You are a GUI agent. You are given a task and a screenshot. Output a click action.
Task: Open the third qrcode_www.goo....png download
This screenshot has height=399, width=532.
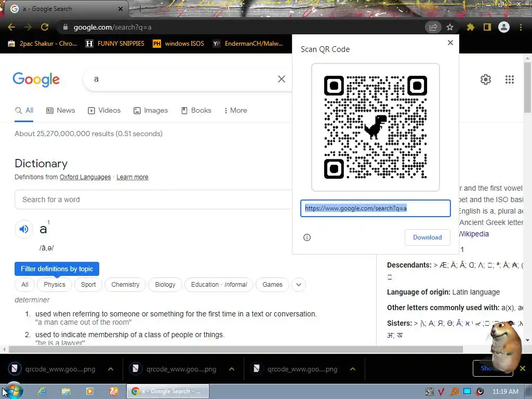(x=295, y=369)
